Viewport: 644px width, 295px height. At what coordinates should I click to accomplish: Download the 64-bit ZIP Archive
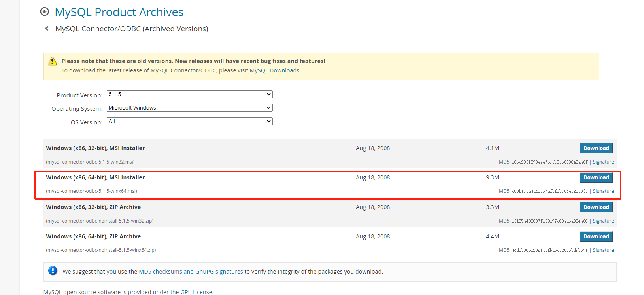pyautogui.click(x=596, y=236)
